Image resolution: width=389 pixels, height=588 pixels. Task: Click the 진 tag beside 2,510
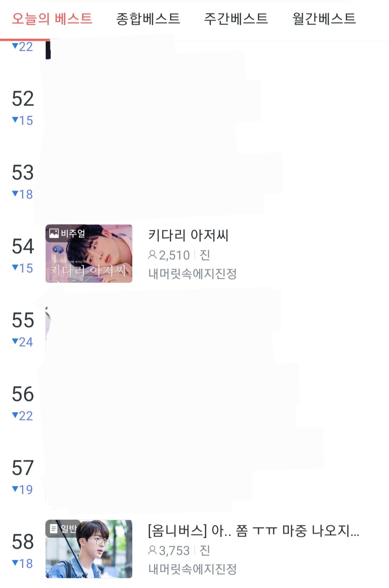point(205,255)
